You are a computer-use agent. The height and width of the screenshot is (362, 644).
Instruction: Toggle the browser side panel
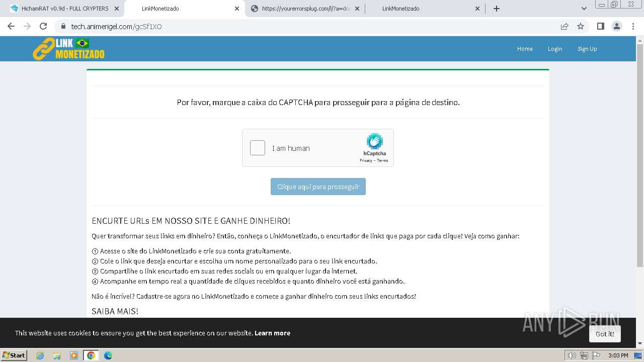tap(600, 26)
